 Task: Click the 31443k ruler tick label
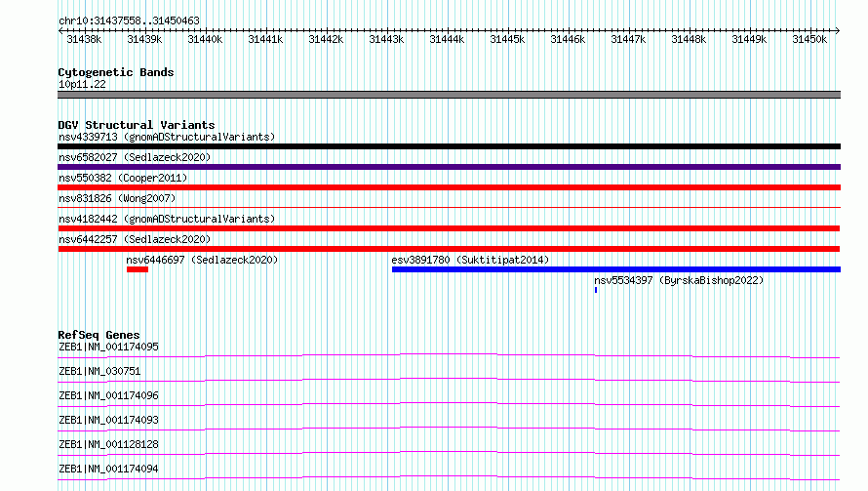tap(386, 40)
